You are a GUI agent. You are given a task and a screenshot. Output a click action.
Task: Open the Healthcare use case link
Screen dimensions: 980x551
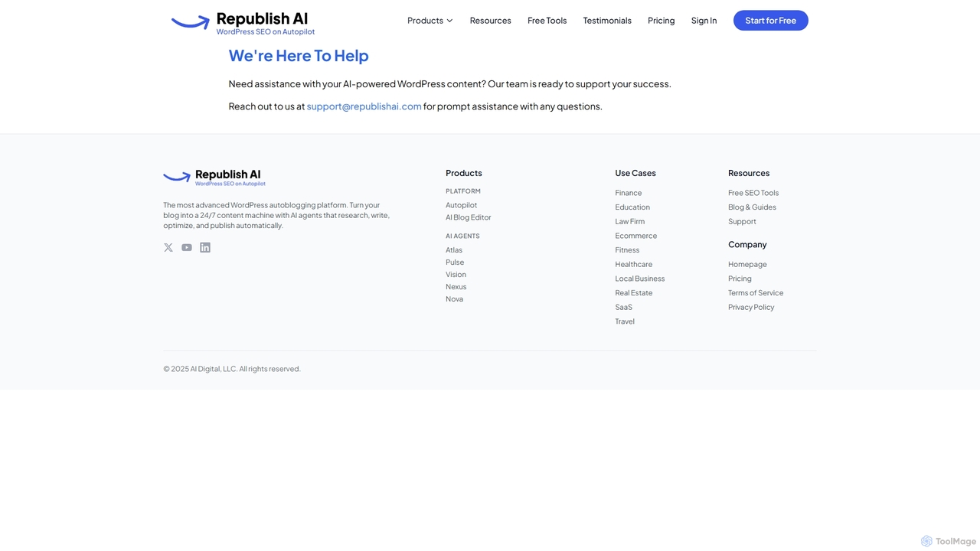(634, 265)
